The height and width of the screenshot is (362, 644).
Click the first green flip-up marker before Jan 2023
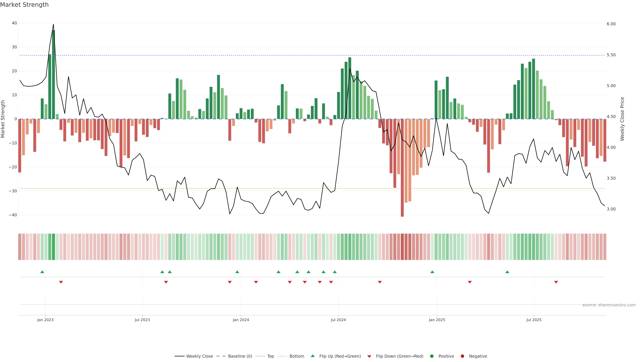(42, 272)
